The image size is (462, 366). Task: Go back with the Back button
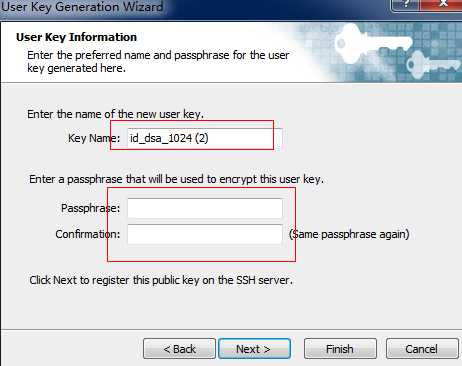point(179,349)
